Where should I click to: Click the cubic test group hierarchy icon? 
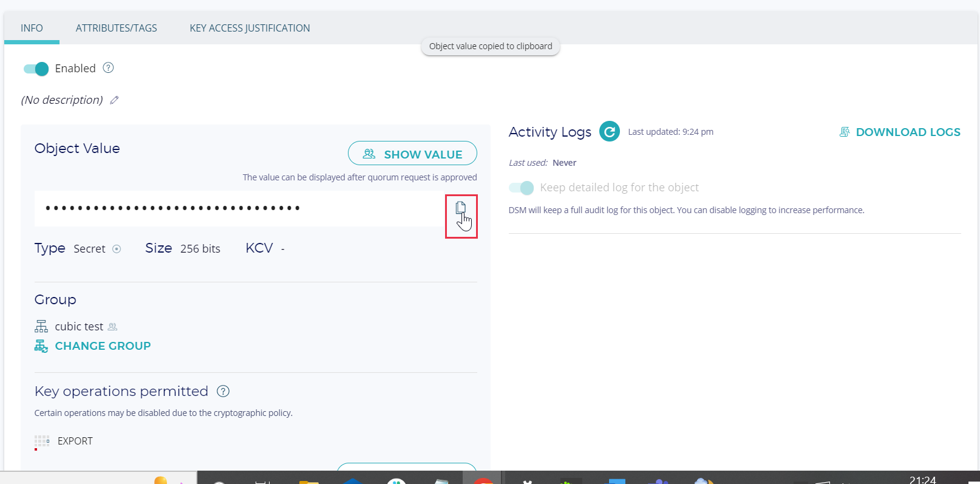coord(41,327)
